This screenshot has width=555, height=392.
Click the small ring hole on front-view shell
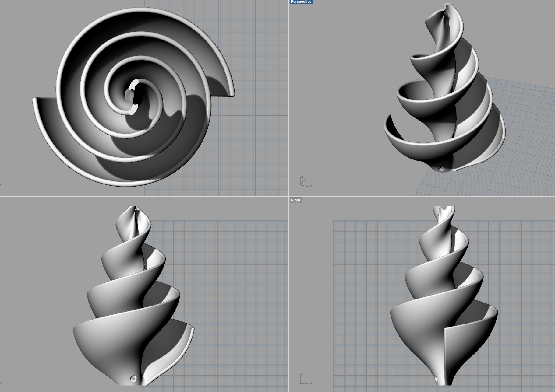133,379
